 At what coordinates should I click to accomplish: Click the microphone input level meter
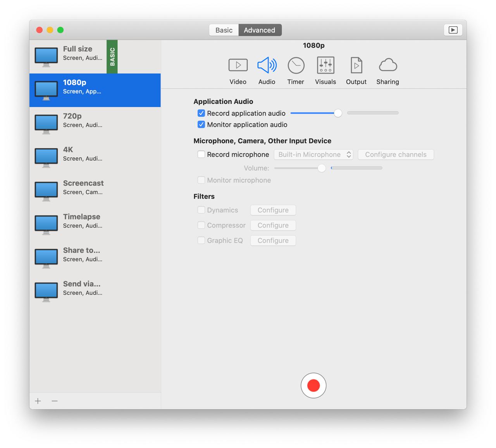pos(356,168)
